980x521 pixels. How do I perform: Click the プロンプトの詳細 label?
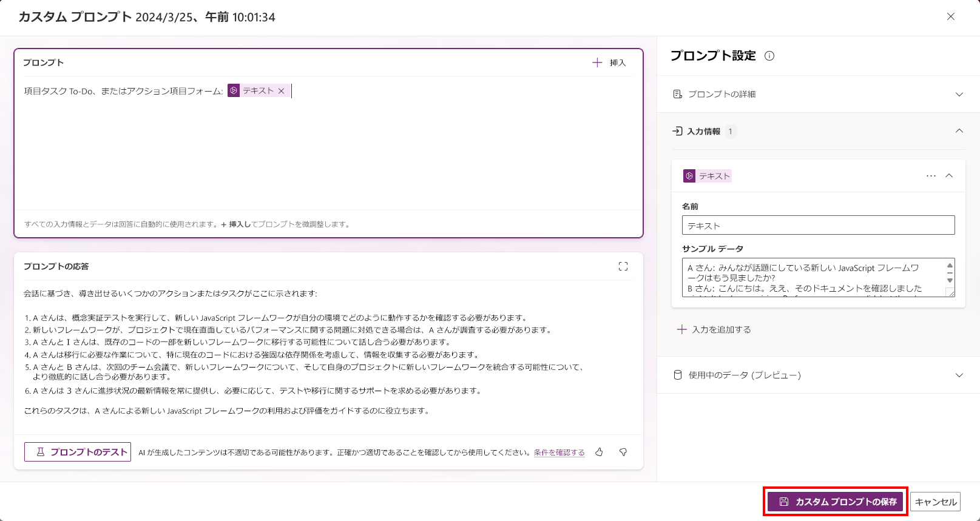tap(722, 94)
